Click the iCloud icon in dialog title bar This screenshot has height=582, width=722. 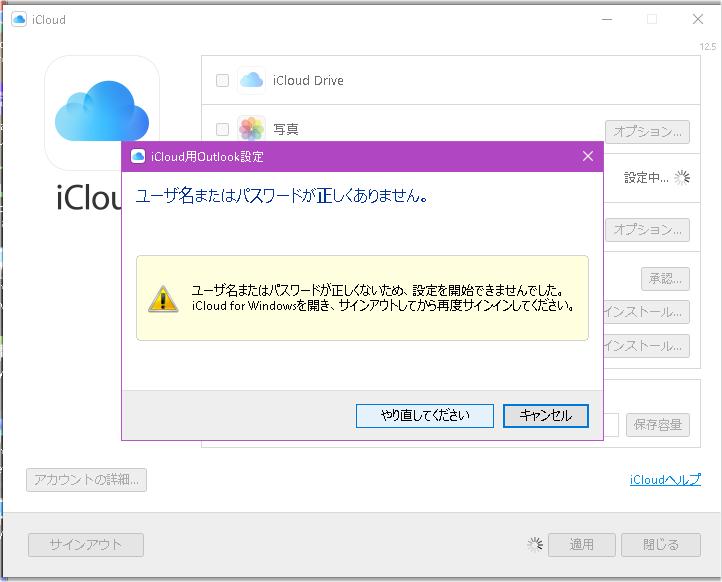pyautogui.click(x=138, y=156)
